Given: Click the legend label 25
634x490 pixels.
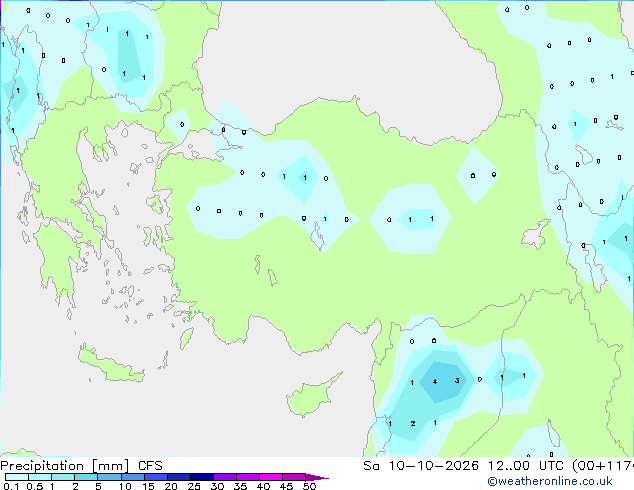Looking at the screenshot, I should (194, 486).
